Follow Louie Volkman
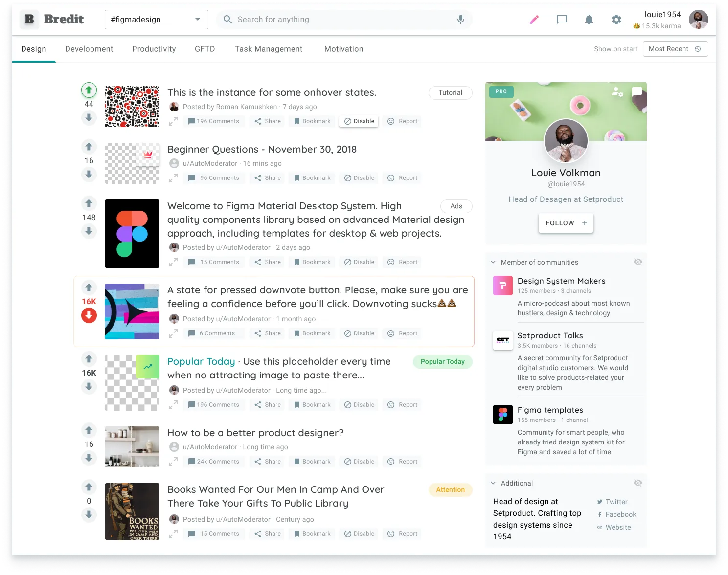 [566, 222]
